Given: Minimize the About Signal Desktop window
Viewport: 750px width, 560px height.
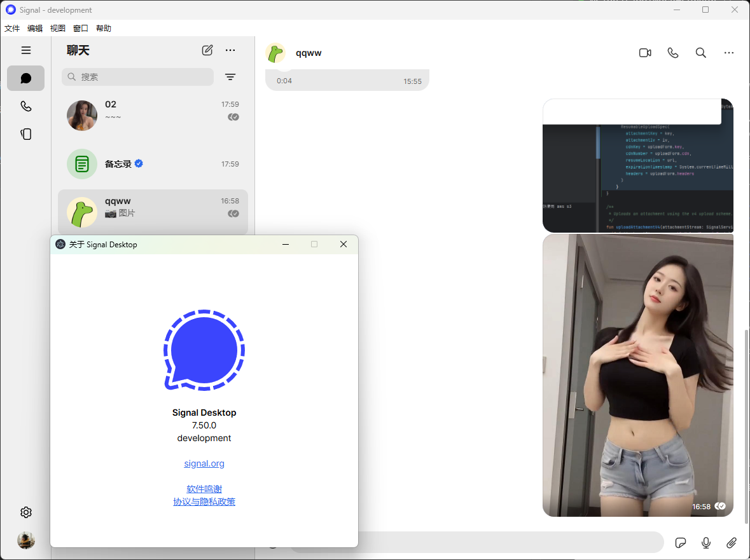Looking at the screenshot, I should pos(286,244).
